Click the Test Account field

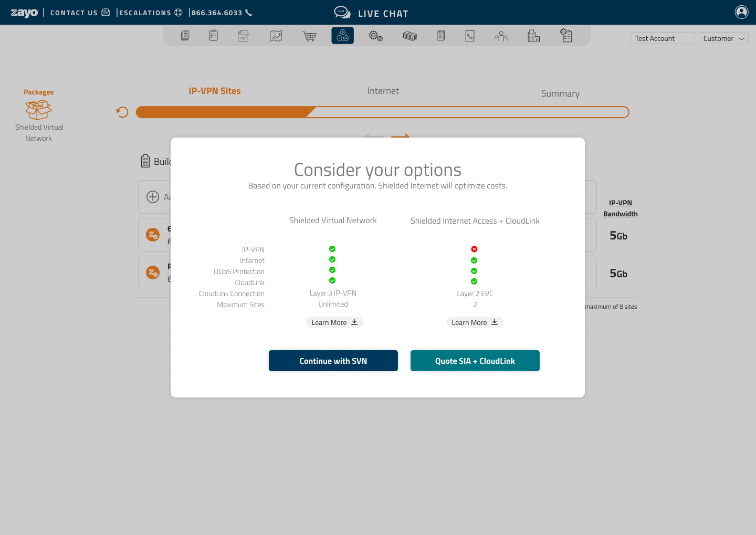(663, 38)
